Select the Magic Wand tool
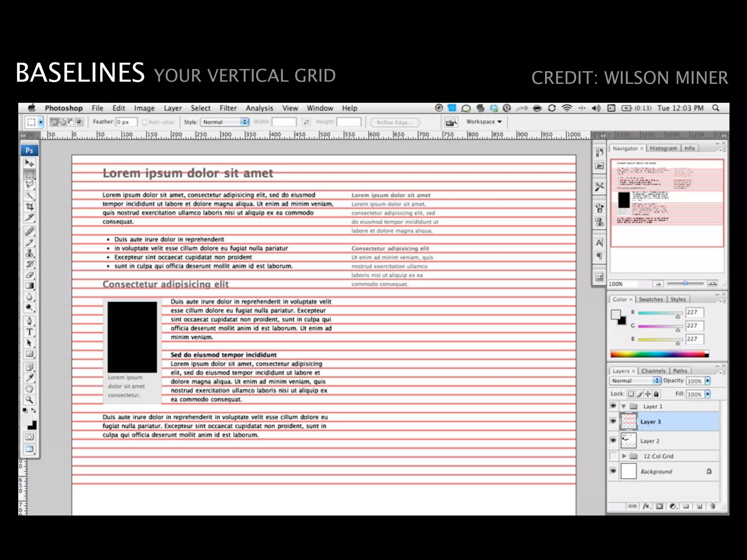This screenshot has width=747, height=560. pos(30,196)
